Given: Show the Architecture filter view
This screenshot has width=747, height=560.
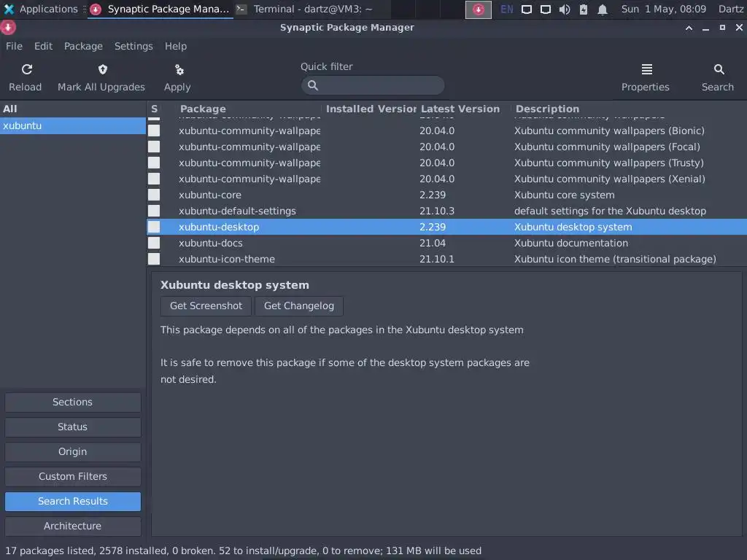Looking at the screenshot, I should [72, 526].
